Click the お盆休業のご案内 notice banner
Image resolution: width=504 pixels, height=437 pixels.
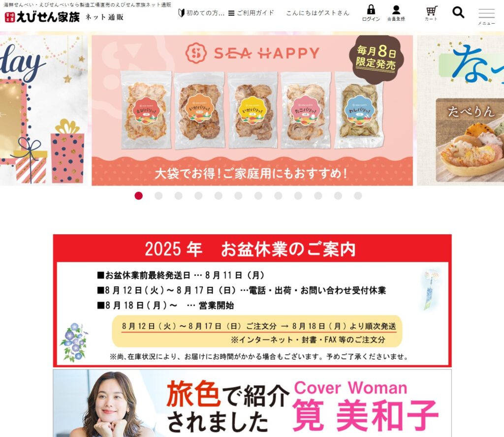pos(252,301)
